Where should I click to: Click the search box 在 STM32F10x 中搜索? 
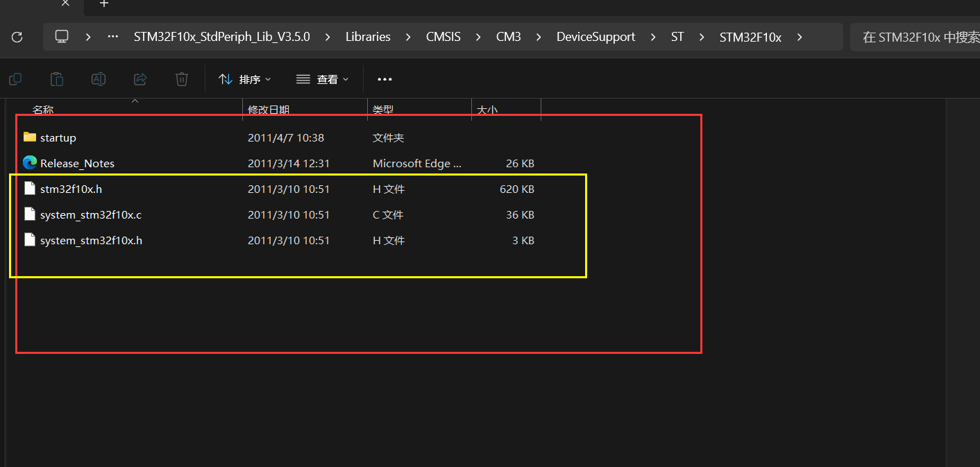click(915, 37)
